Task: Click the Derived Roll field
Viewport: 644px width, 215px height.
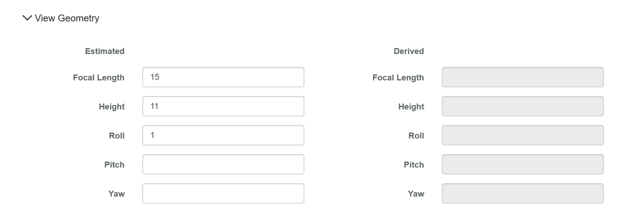Action: coord(522,135)
